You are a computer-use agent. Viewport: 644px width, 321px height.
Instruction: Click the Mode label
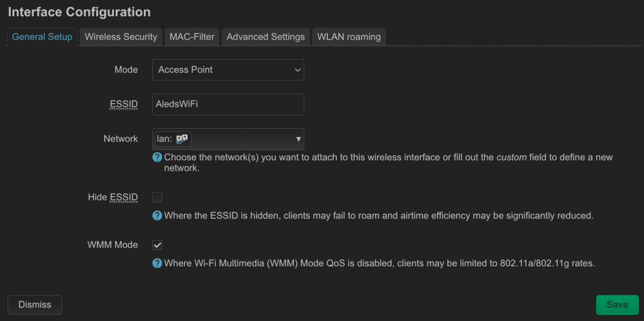126,70
